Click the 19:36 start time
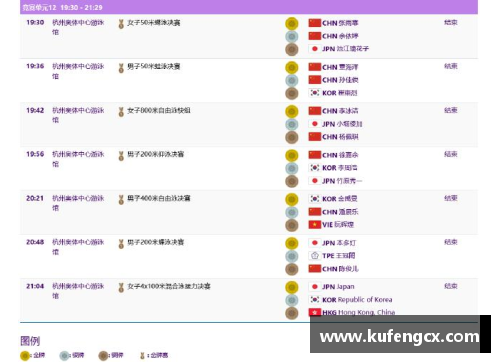This screenshot has height=362, width=500. 35,66
